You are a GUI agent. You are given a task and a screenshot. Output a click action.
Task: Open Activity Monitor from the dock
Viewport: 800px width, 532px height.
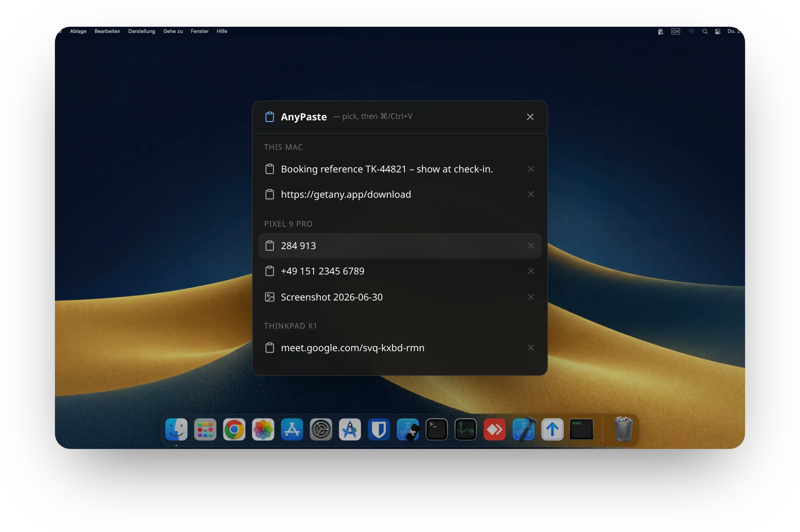coord(465,429)
